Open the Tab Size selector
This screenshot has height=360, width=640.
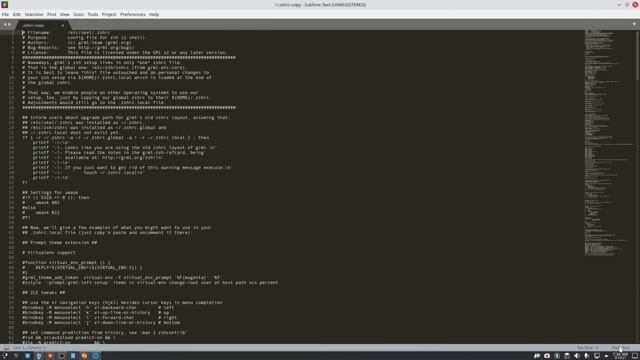pyautogui.click(x=587, y=348)
